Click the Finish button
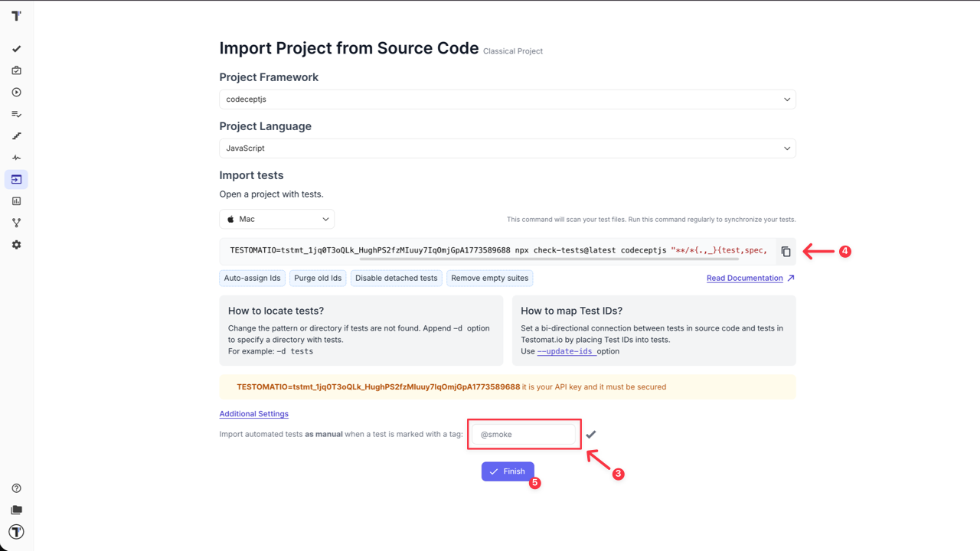The image size is (980, 551). point(508,471)
